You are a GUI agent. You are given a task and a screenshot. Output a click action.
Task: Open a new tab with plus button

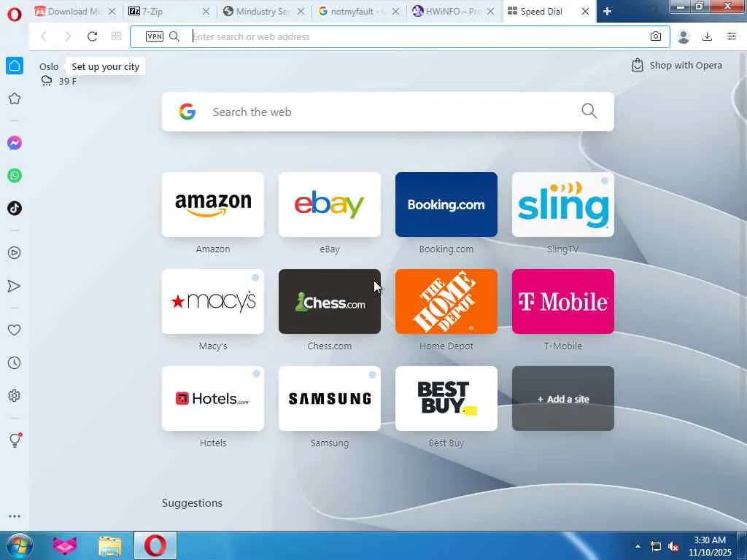point(607,12)
